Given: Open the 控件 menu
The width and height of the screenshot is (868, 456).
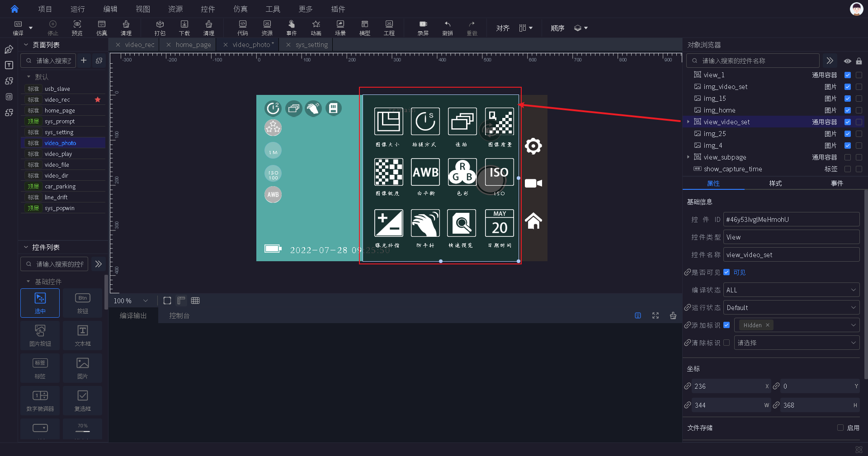Looking at the screenshot, I should coord(208,9).
